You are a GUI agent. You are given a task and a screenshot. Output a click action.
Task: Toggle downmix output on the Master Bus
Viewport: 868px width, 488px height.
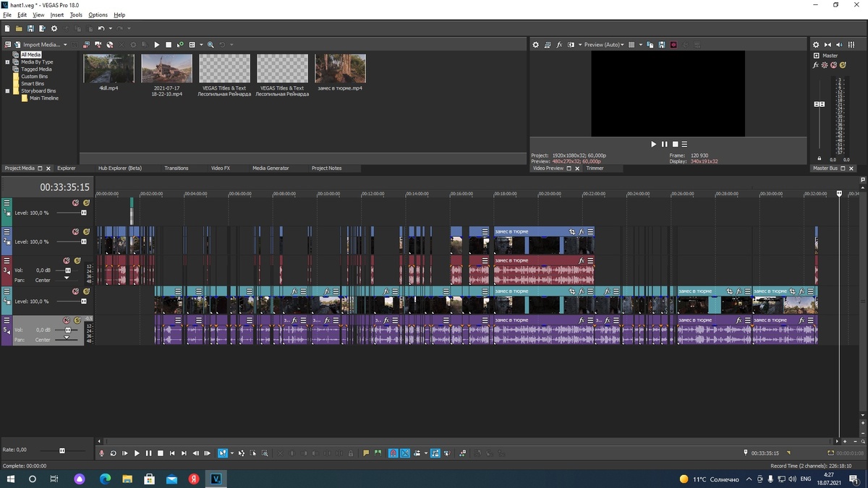828,45
